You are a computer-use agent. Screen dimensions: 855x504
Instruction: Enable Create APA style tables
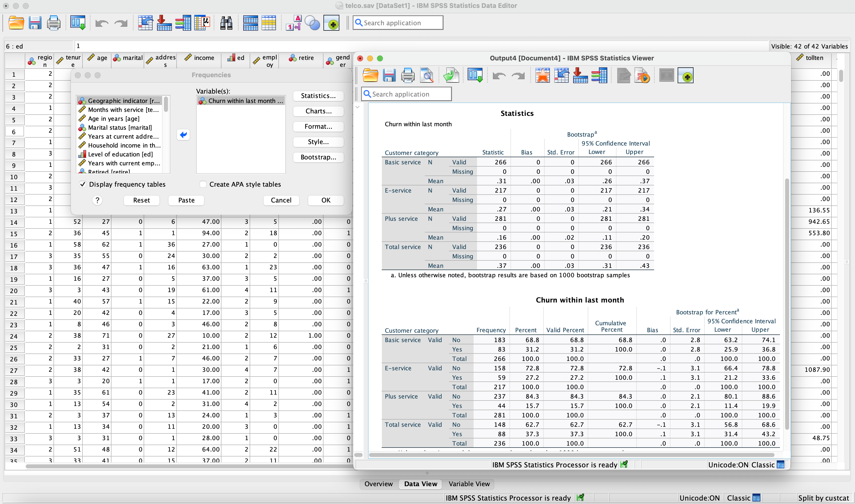click(x=203, y=184)
